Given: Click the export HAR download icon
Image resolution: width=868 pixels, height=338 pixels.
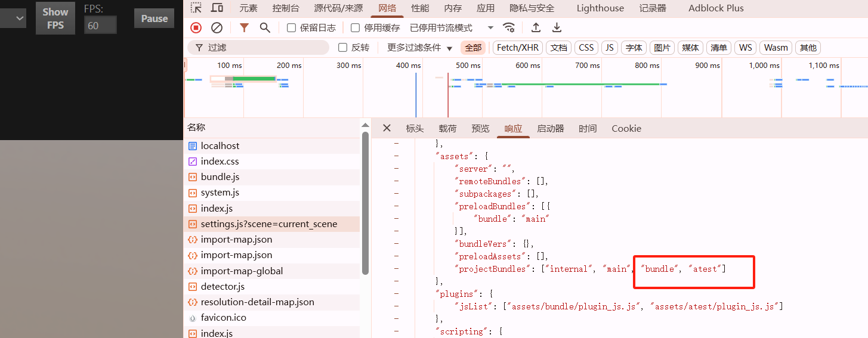Looking at the screenshot, I should click(557, 27).
